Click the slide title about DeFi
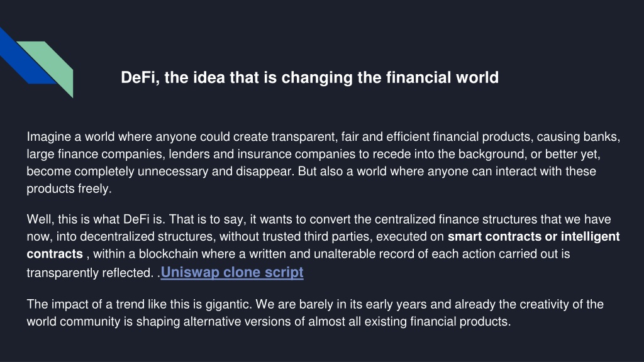Image resolution: width=644 pixels, height=362 pixels. point(309,77)
